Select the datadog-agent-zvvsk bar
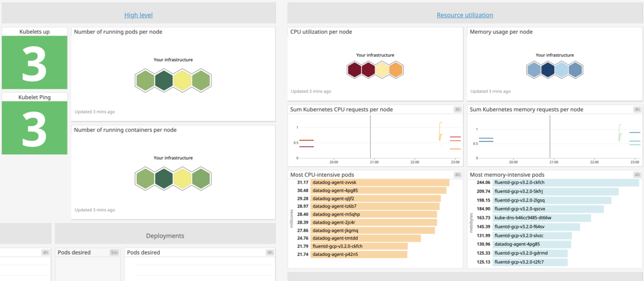The image size is (644, 281). (380, 183)
